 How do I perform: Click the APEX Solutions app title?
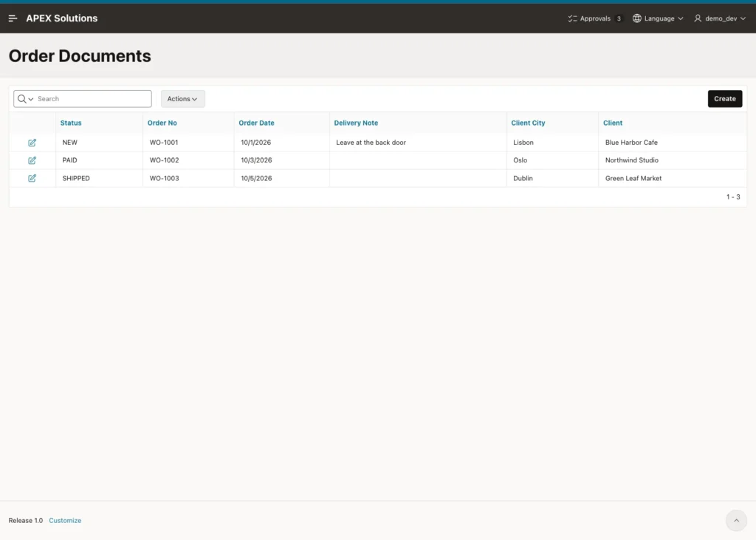coord(62,18)
